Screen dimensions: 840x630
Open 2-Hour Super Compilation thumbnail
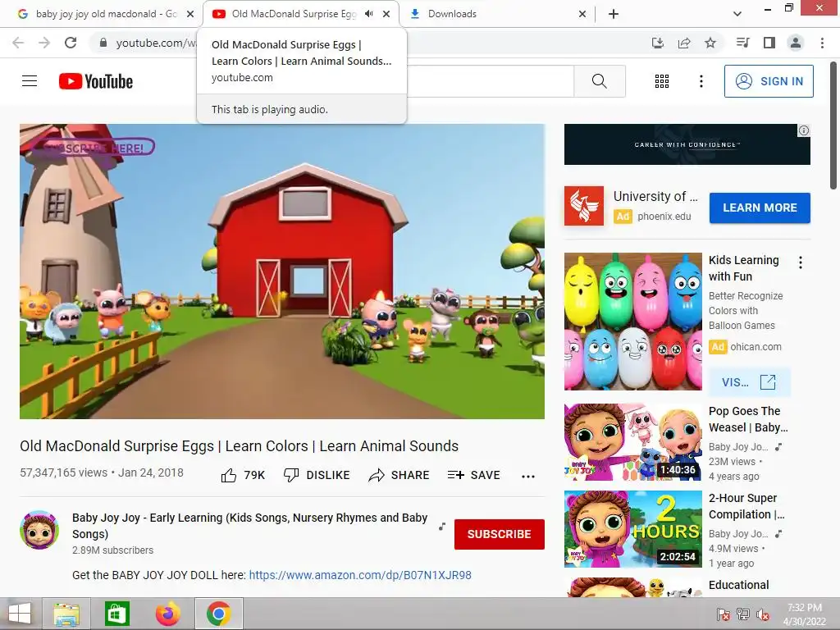632,529
